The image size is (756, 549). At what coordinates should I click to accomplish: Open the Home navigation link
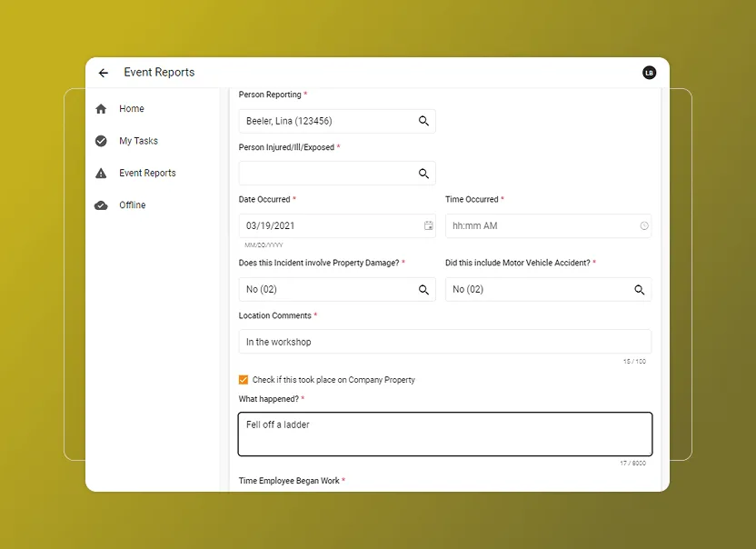(131, 108)
